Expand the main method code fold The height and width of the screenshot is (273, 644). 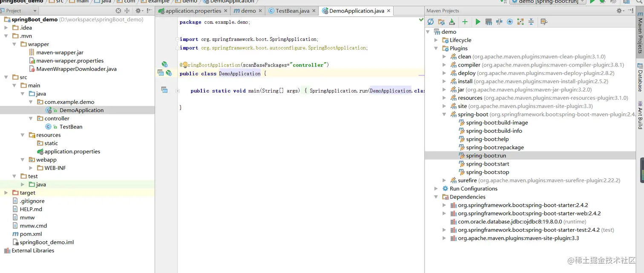tap(178, 91)
